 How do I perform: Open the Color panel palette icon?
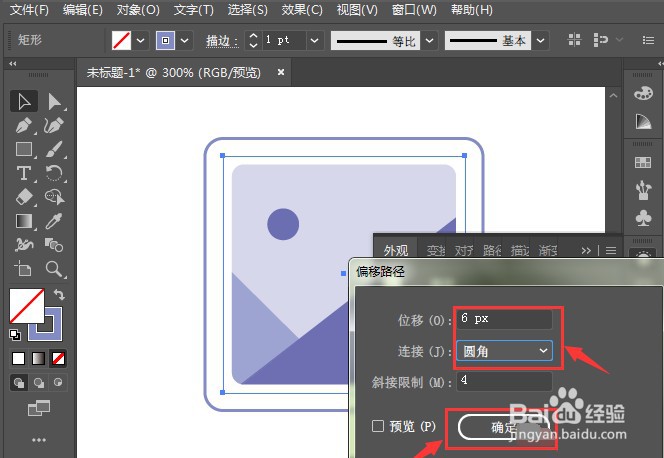click(643, 93)
